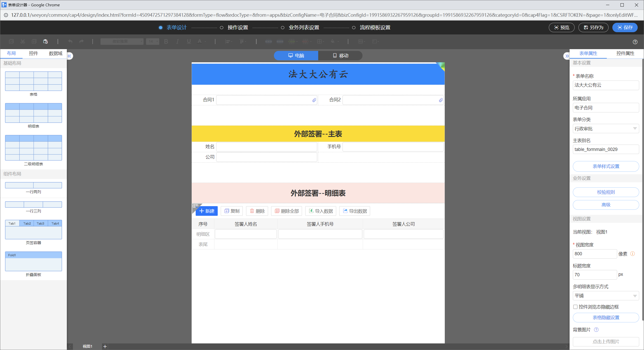Click the paste icon in toolbar
This screenshot has width=644, height=350.
pos(46,42)
